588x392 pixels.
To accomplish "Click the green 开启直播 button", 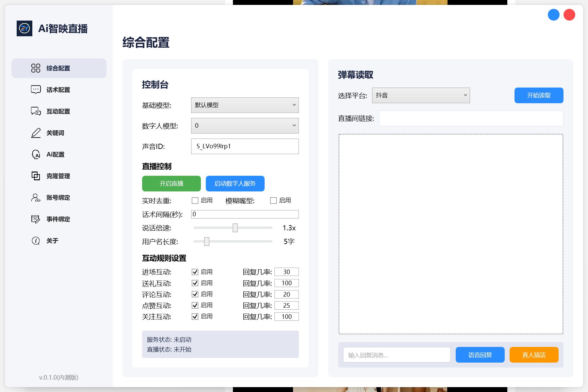I will [171, 184].
